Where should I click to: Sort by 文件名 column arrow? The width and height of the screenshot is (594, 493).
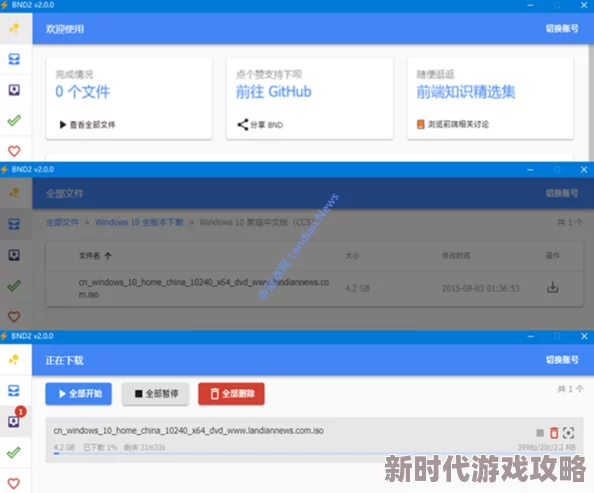108,256
